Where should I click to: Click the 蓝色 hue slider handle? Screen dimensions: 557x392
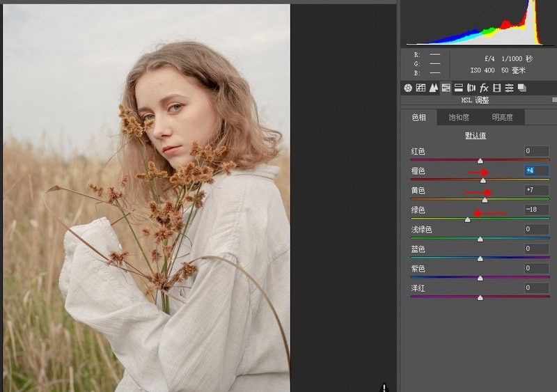[x=480, y=259]
